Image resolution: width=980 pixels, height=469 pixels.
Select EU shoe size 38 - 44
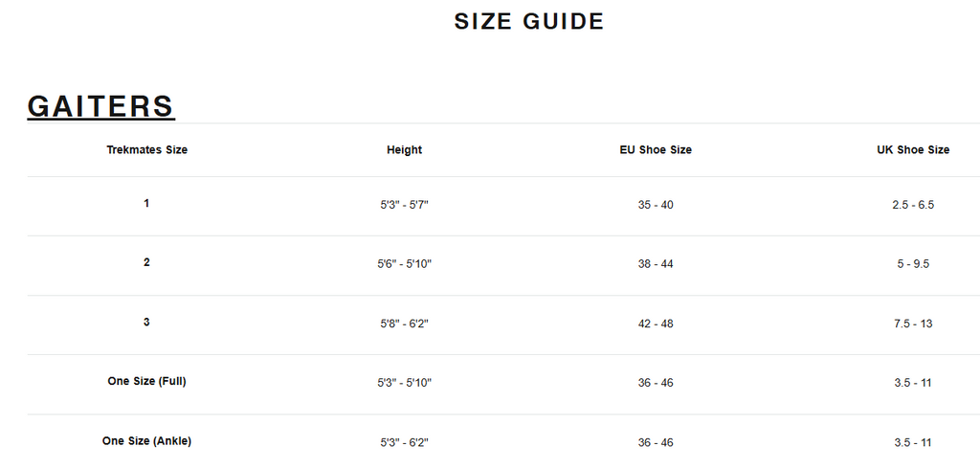click(x=656, y=264)
